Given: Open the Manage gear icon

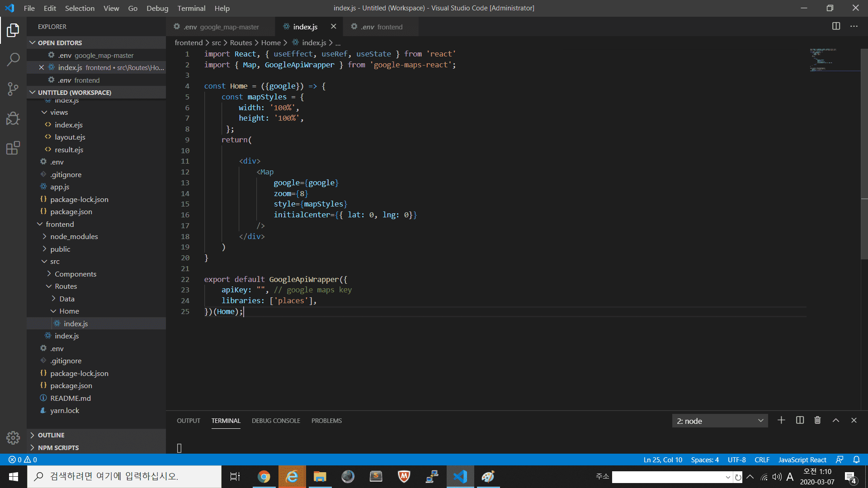Looking at the screenshot, I should click(13, 437).
